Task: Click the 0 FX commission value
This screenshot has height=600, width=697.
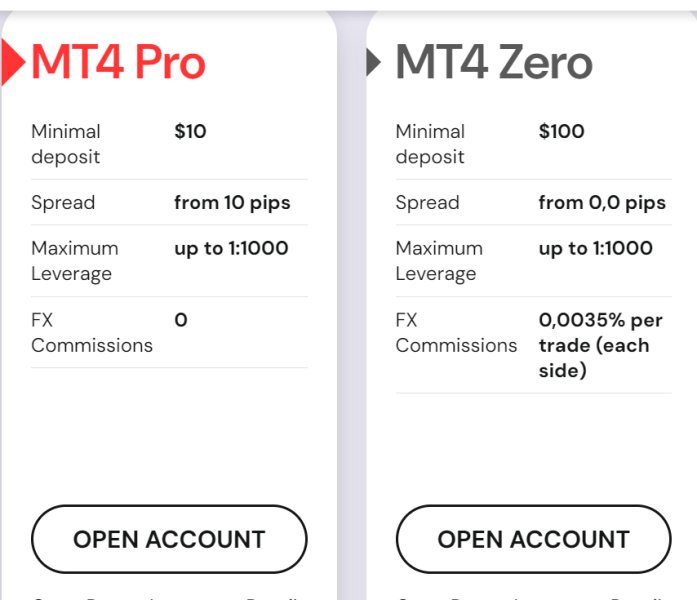Action: tap(181, 320)
